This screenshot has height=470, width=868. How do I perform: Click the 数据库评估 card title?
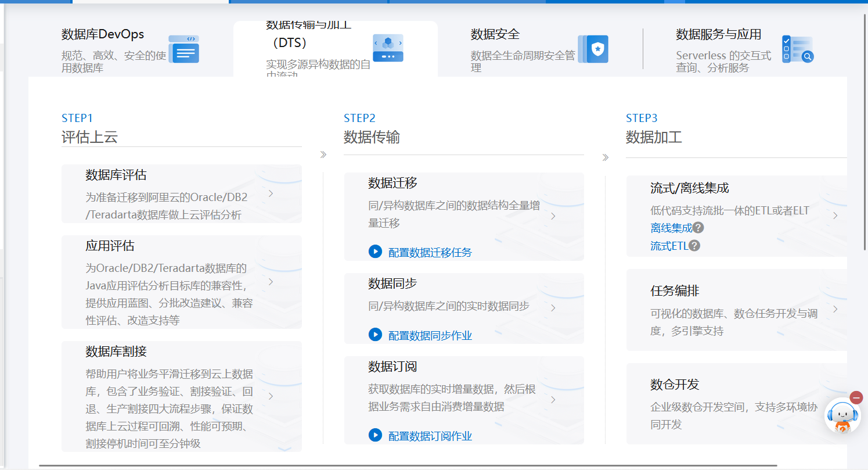pos(116,175)
